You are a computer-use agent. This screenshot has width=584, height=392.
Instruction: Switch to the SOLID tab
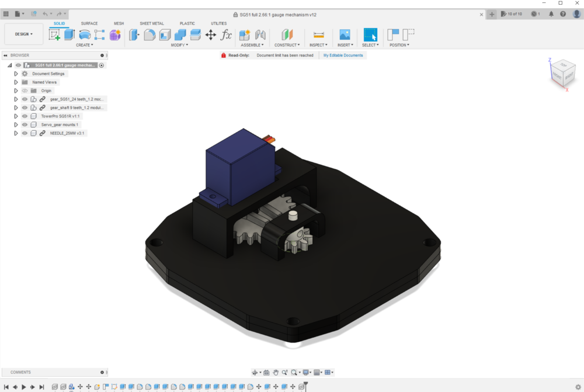[x=59, y=23]
